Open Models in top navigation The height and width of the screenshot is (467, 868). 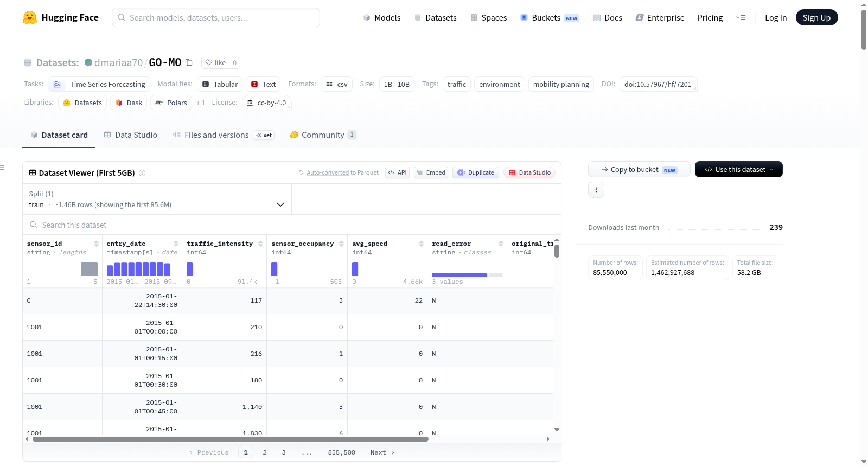[x=382, y=17]
